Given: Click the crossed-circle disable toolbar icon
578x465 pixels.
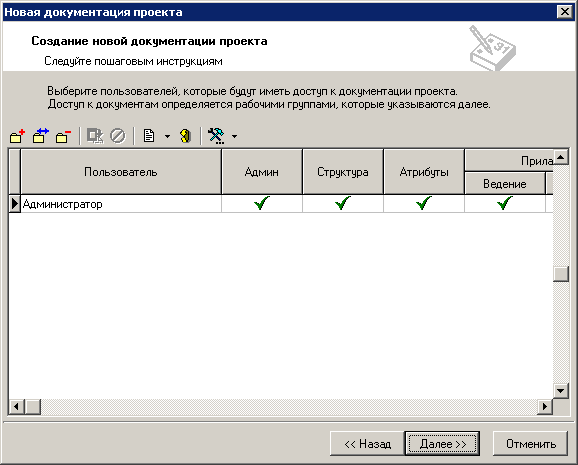Looking at the screenshot, I should 118,136.
